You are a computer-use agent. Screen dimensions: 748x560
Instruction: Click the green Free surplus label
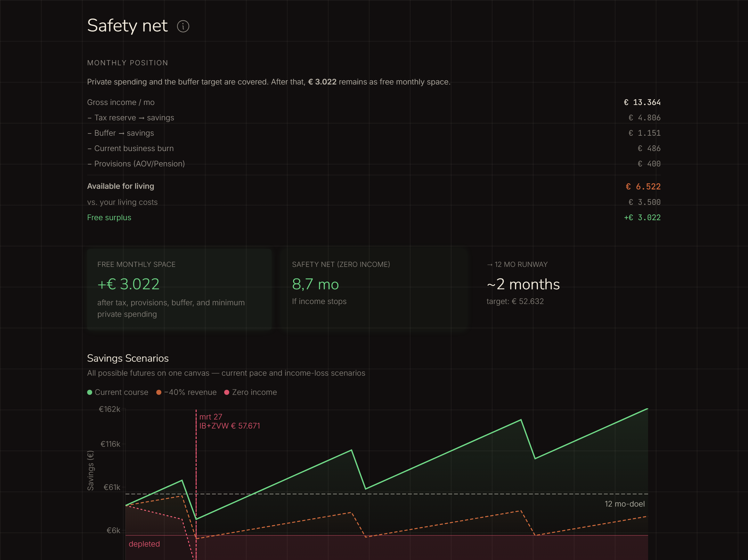point(109,218)
